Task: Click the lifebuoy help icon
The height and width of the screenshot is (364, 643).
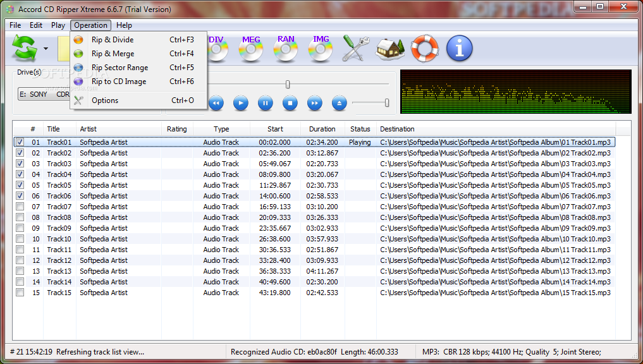Action: (425, 49)
